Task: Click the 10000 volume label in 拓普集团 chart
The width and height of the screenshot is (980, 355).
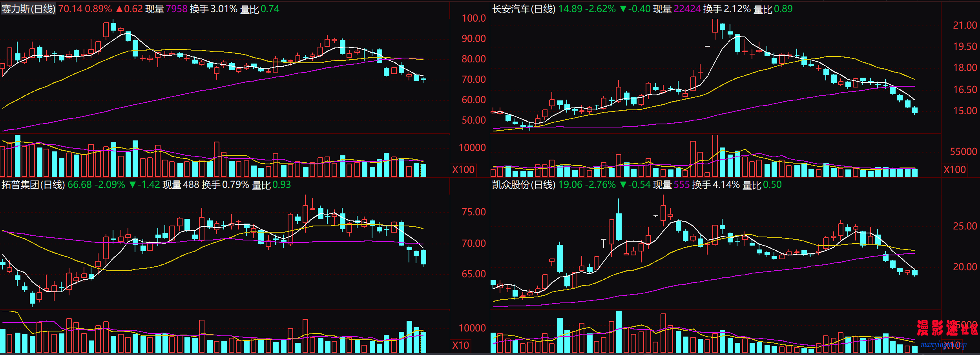Action: click(472, 328)
